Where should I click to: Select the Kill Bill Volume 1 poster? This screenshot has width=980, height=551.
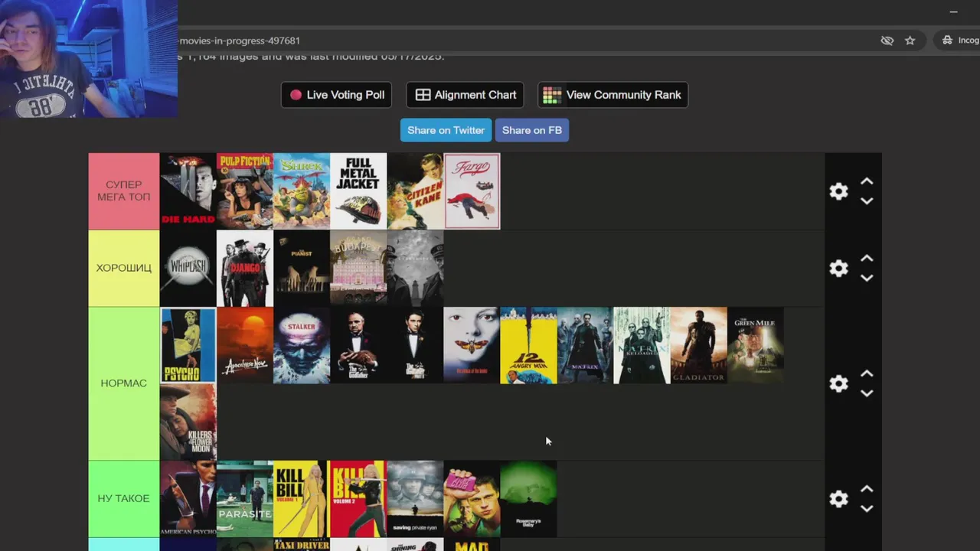[x=300, y=499]
